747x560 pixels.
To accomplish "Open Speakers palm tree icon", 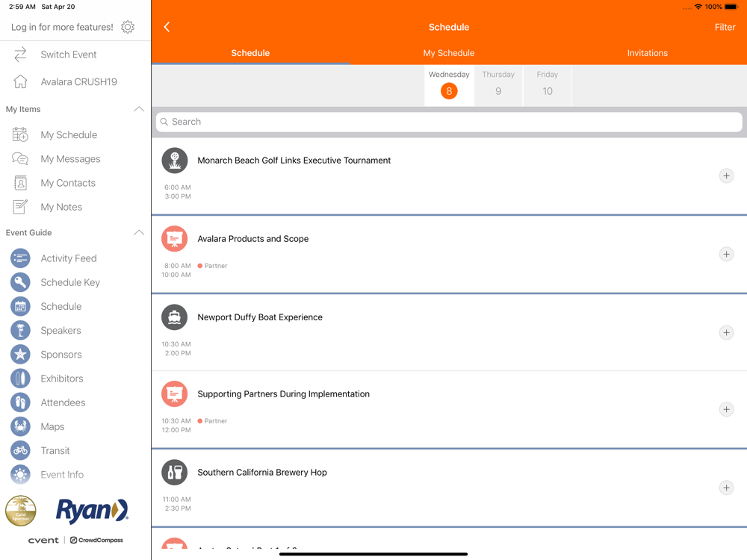I will [x=20, y=331].
